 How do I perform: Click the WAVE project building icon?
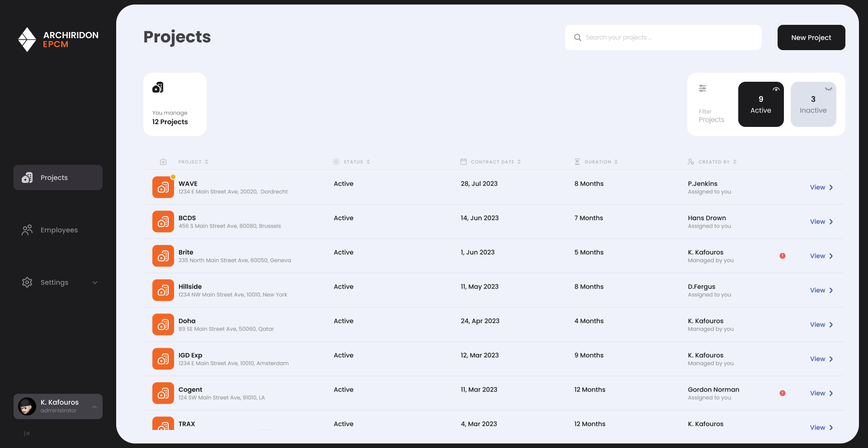(x=163, y=187)
